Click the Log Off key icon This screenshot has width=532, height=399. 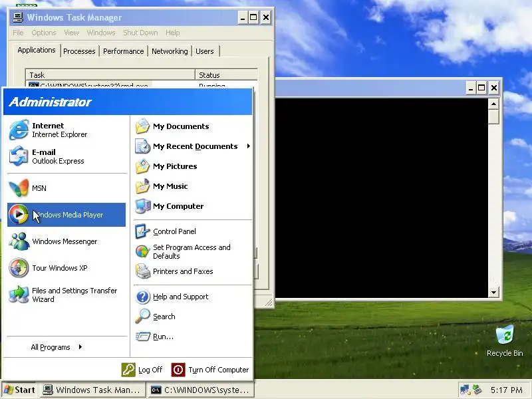128,370
